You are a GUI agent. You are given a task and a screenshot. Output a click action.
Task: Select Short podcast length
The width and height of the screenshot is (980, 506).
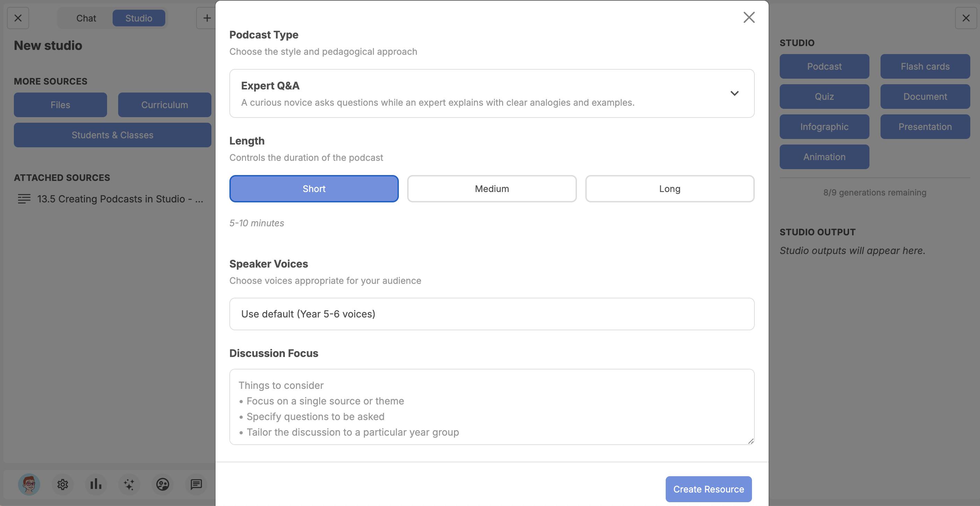click(x=314, y=189)
